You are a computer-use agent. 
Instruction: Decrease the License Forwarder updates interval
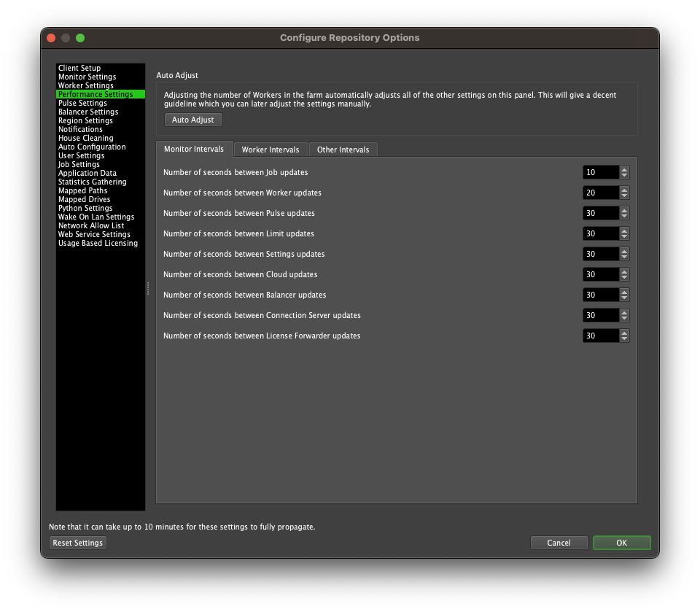coord(624,339)
